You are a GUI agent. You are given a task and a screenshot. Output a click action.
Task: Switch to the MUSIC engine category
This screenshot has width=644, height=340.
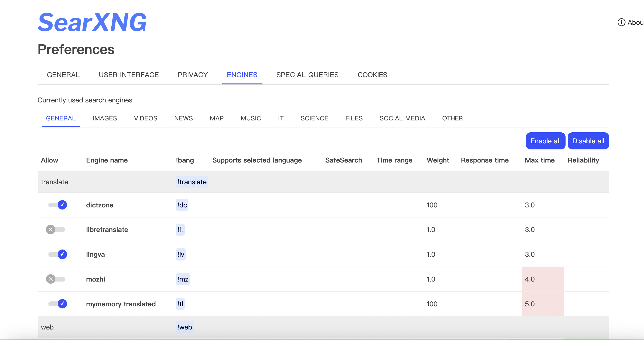pyautogui.click(x=251, y=118)
